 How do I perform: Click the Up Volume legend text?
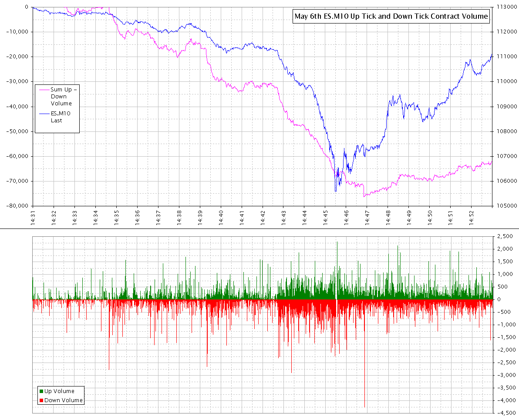coord(59,391)
